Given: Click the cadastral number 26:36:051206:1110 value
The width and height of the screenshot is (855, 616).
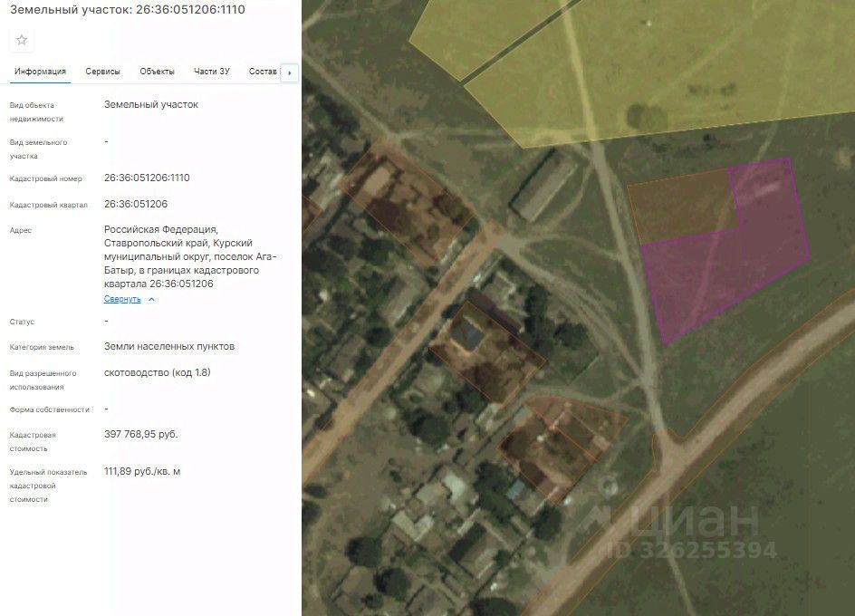Looking at the screenshot, I should click(x=147, y=178).
